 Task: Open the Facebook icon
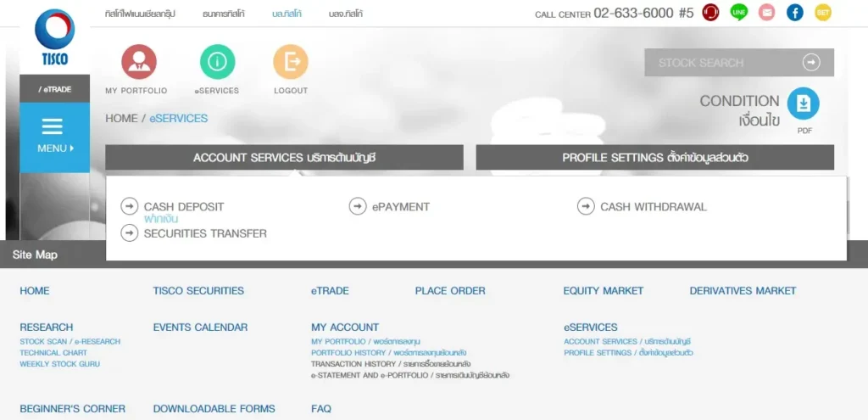795,12
